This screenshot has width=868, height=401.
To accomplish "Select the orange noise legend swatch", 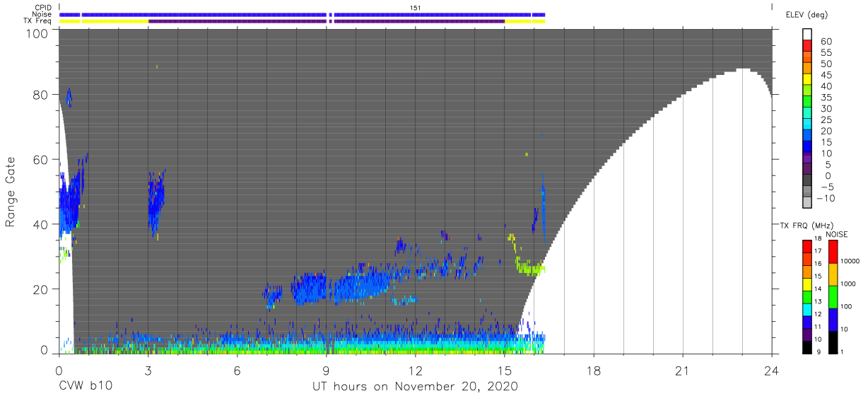I will coord(833,274).
